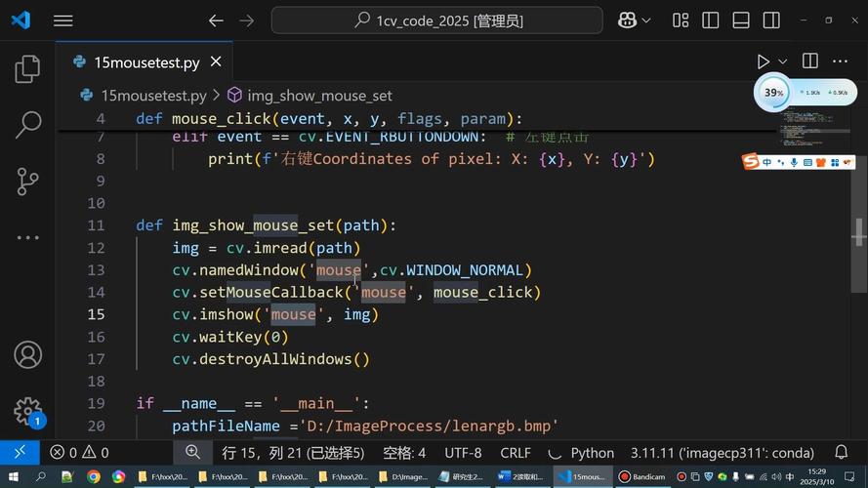Open editor More Actions ellipsis
The image size is (868, 488).
click(x=840, y=61)
